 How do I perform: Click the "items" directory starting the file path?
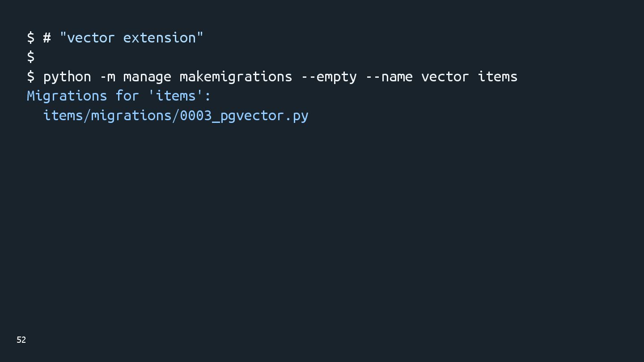point(63,115)
